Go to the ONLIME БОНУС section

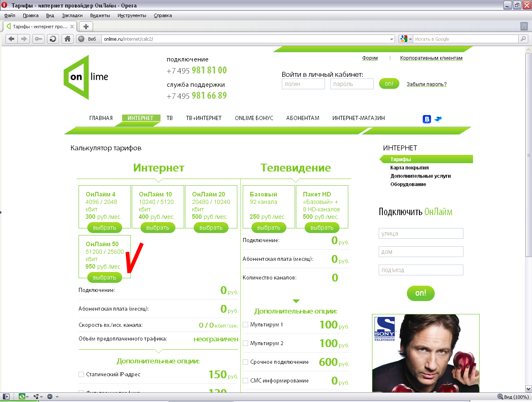coord(254,118)
